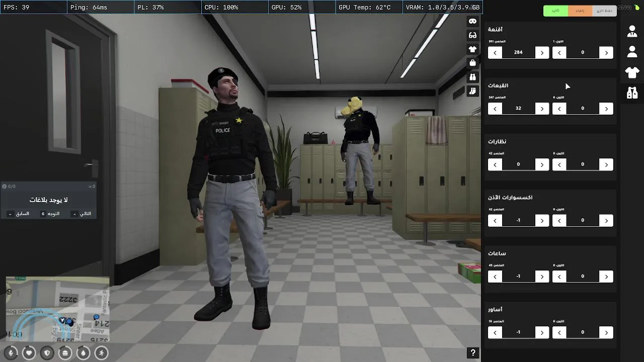Decrease نظارات item number
This screenshot has height=362, width=644.
pos(495,164)
